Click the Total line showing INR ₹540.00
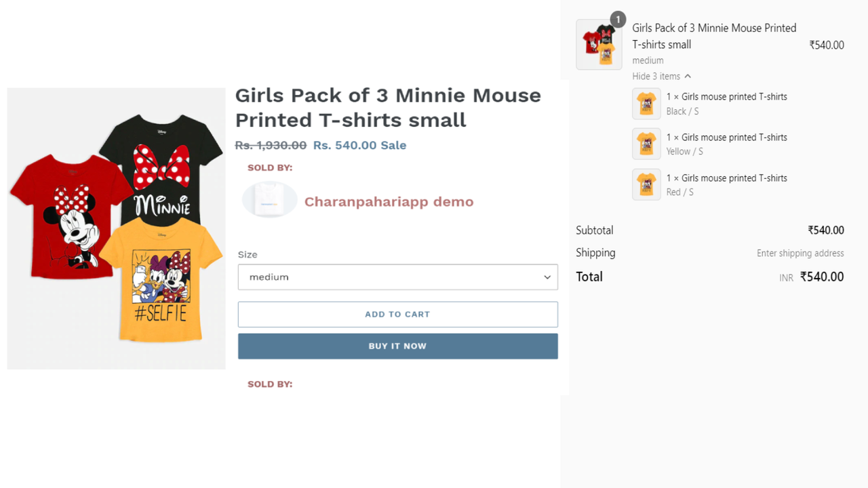This screenshot has width=868, height=488. pyautogui.click(x=814, y=277)
